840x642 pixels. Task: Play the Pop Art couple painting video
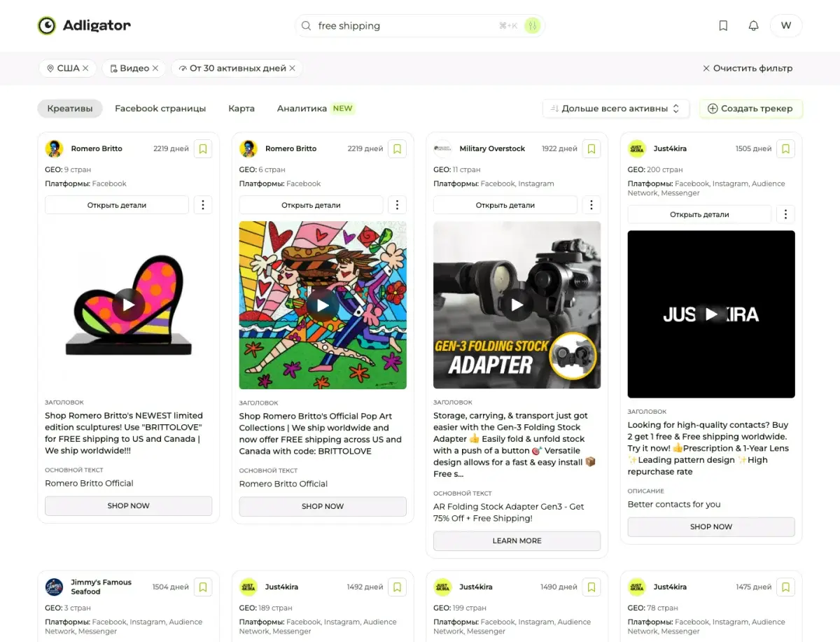(x=323, y=305)
